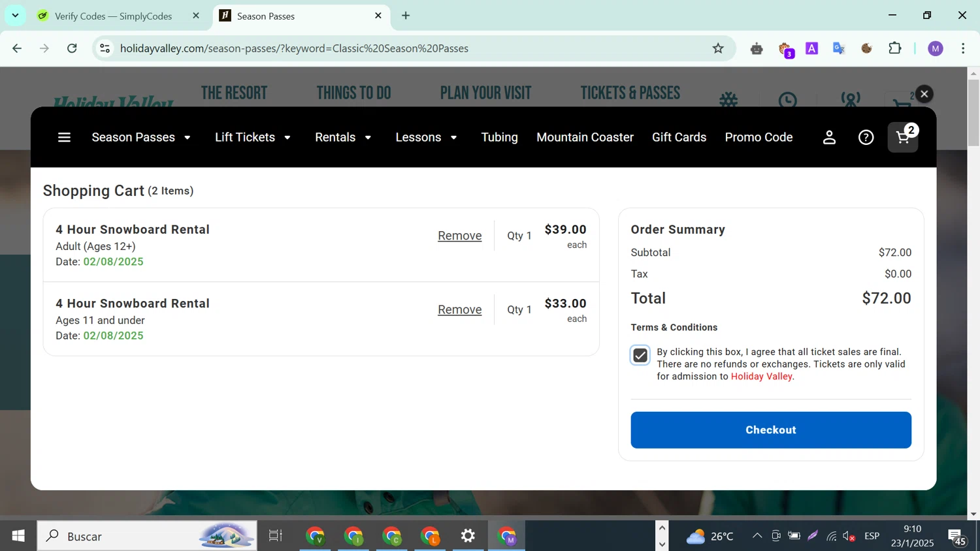Remove the Ages 11 and under rental
This screenshot has height=551, width=980.
[x=459, y=309]
